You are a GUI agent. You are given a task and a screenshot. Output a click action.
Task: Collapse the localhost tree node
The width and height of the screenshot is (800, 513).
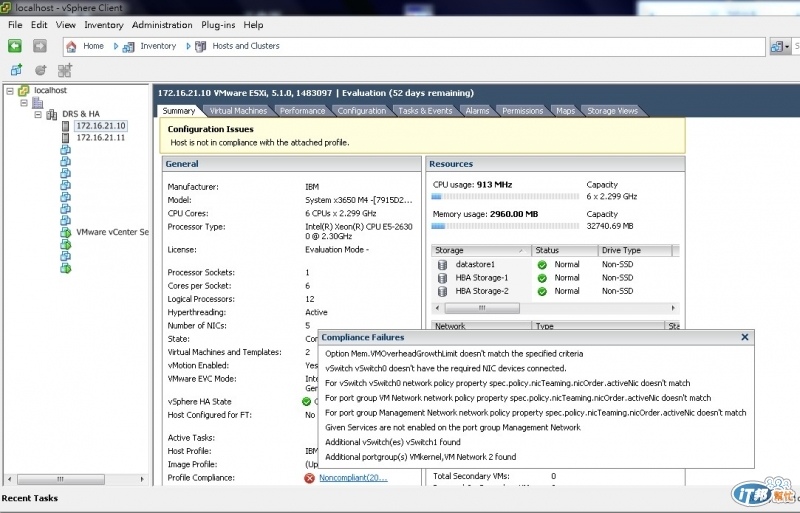[10, 91]
